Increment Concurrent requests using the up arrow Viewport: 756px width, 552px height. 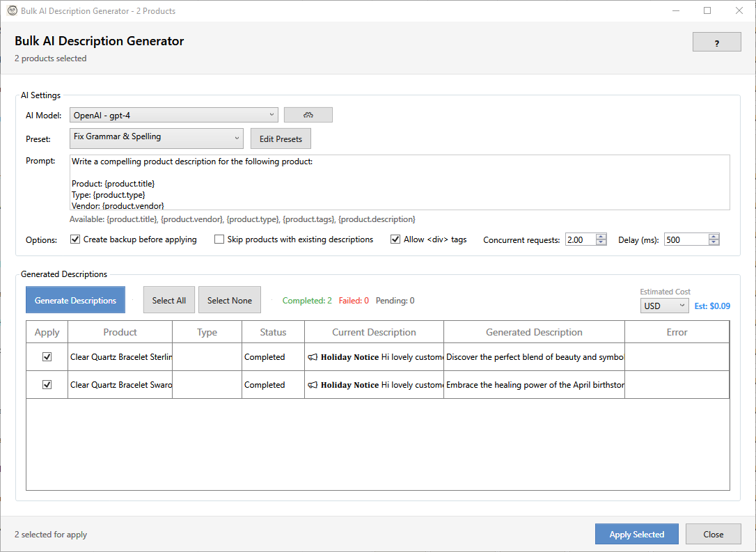600,235
